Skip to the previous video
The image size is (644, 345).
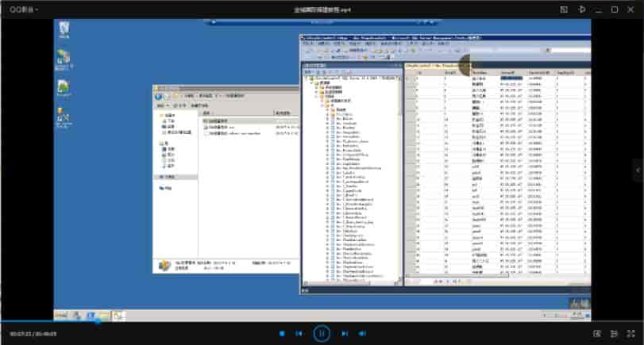pos(299,334)
